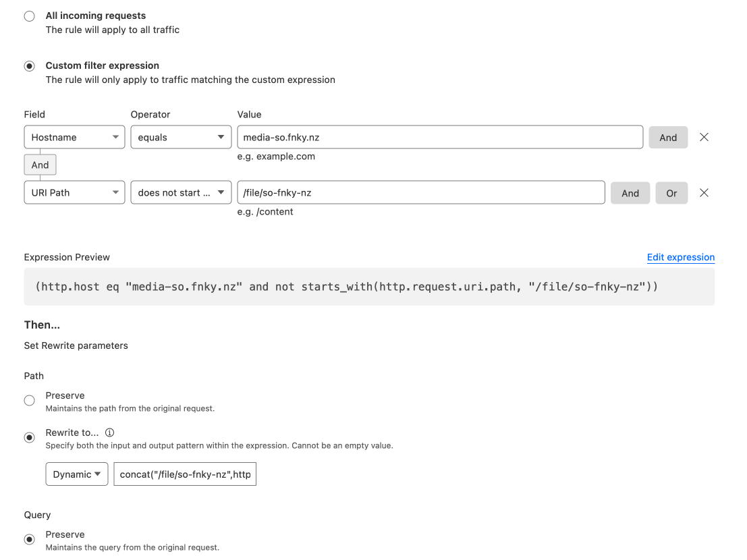Open the 'does not start' operator dropdown
Image resolution: width=747 pixels, height=560 pixels.
click(x=181, y=192)
